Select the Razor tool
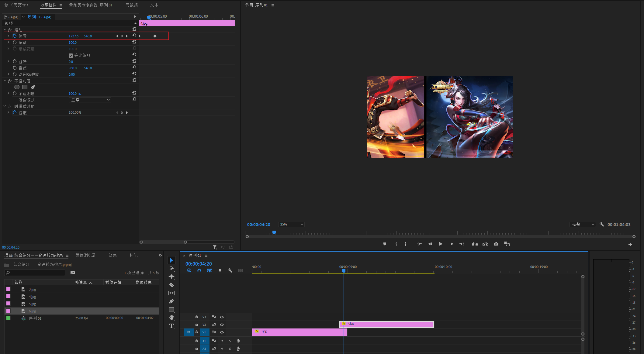 pos(171,285)
